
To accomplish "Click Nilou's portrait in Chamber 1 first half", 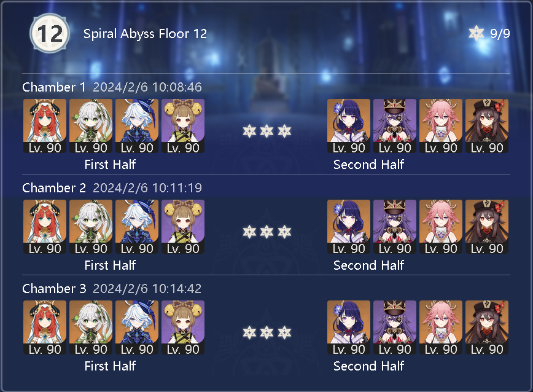I will click(x=45, y=126).
